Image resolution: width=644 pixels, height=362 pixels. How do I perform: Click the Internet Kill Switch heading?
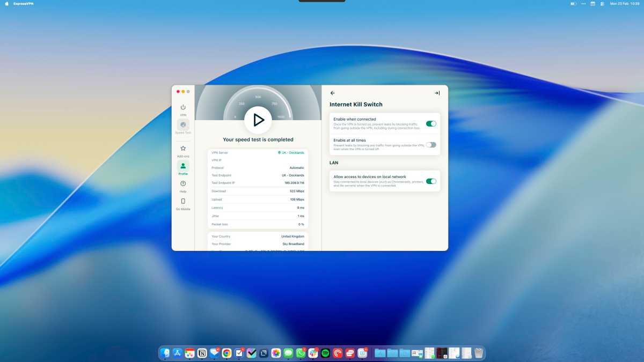point(356,105)
